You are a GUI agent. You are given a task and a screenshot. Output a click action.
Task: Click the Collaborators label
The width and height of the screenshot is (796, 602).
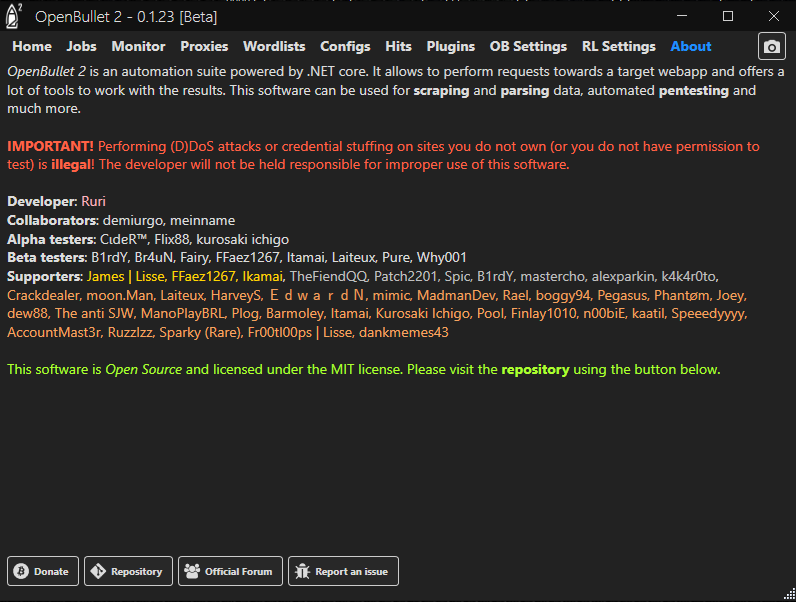(53, 220)
